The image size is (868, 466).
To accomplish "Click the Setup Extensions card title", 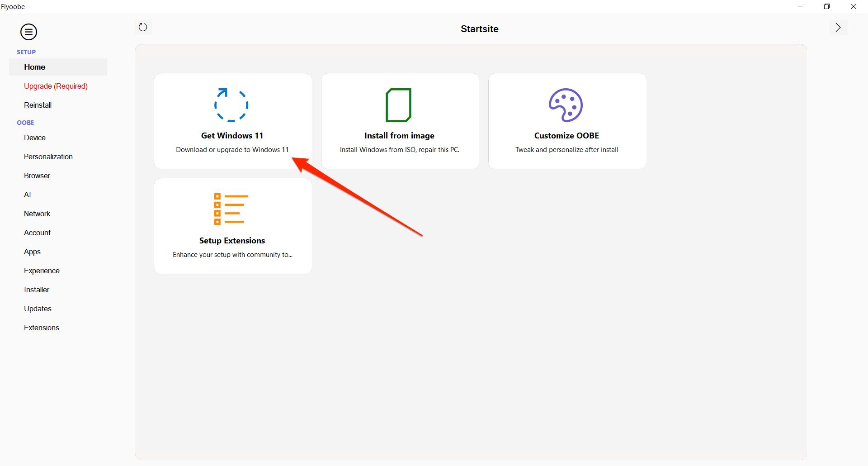I will point(232,241).
